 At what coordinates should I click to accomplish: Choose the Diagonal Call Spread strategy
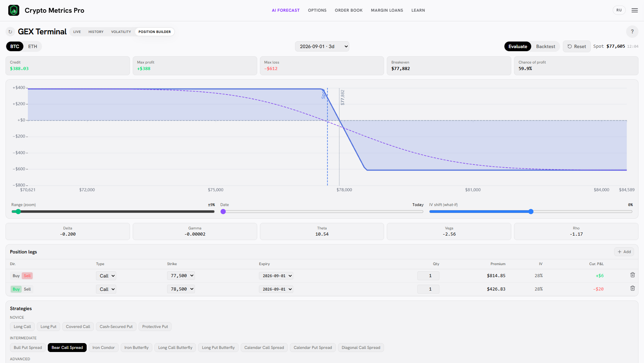click(361, 348)
